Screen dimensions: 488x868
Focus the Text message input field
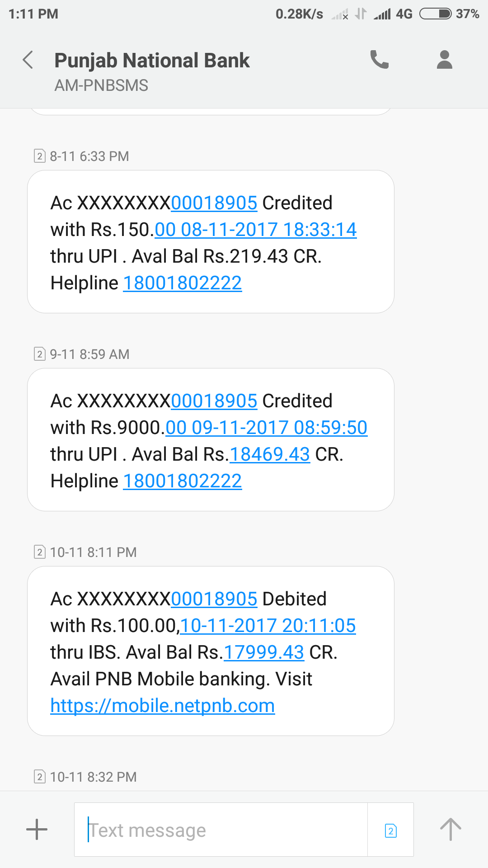(x=221, y=830)
